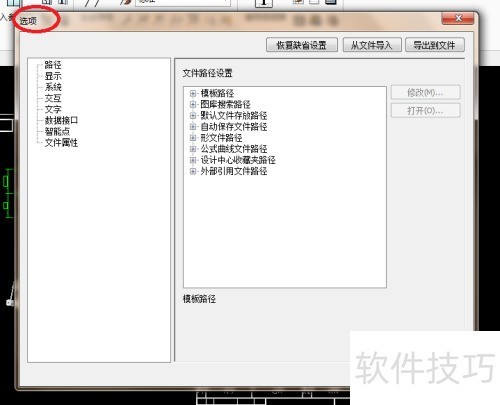Select 显示 in the options tree
The height and width of the screenshot is (405, 500).
coord(53,76)
